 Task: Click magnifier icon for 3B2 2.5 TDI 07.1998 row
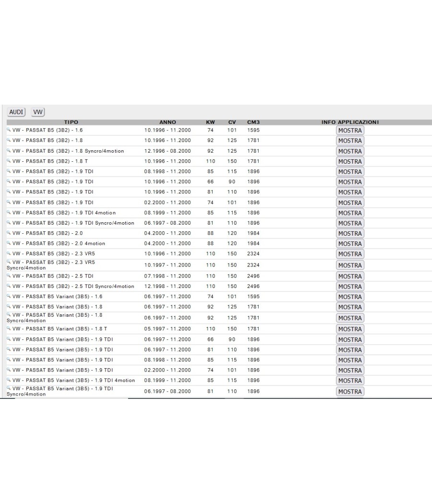click(x=9, y=276)
